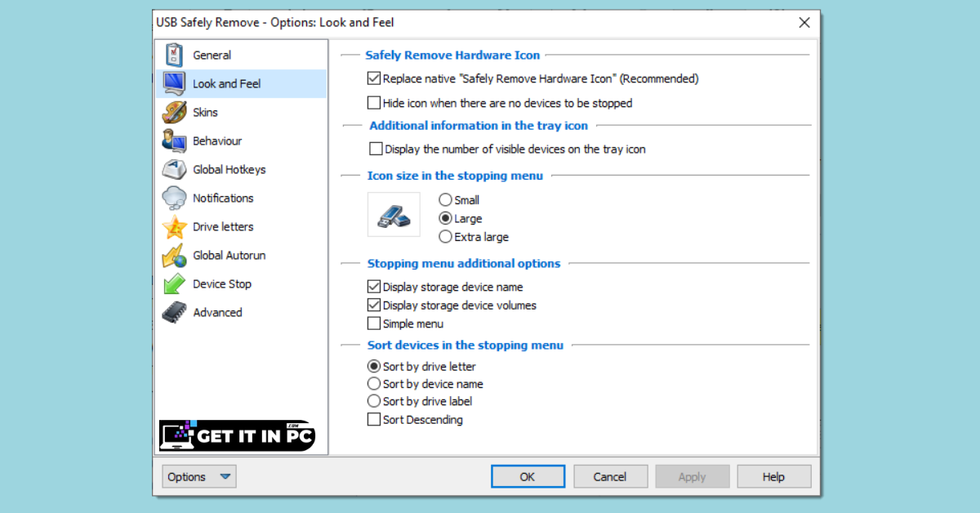This screenshot has height=513, width=980.
Task: Open the Drive letters page
Action: point(241,226)
